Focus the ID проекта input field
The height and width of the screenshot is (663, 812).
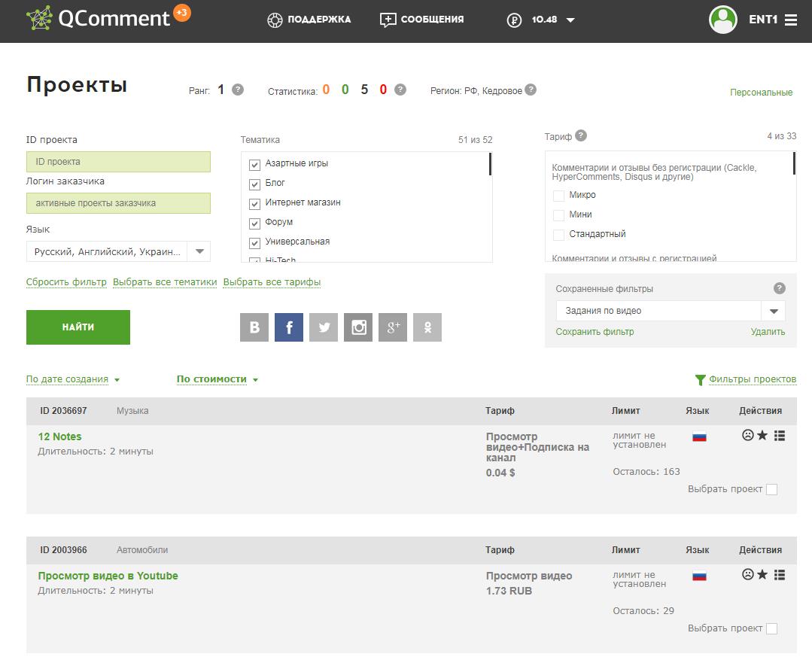(x=118, y=162)
